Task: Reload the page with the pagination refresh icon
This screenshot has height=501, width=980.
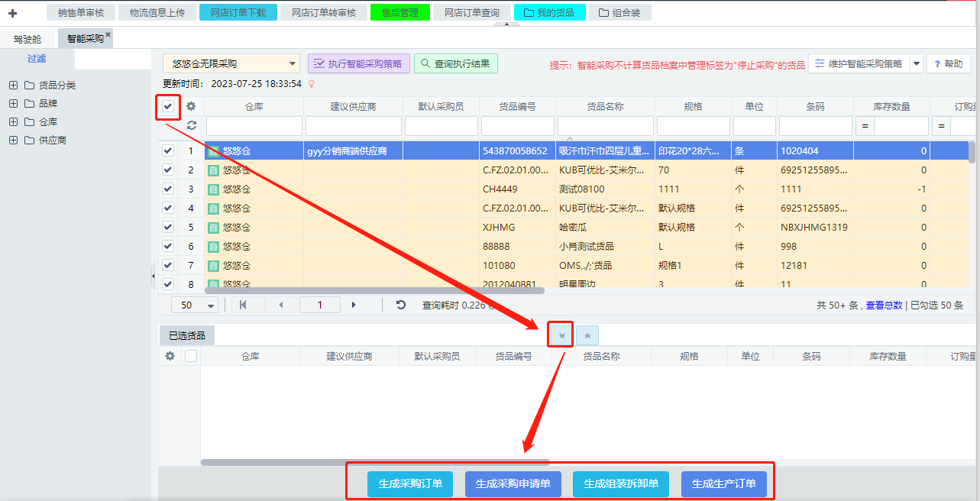Action: pos(401,305)
